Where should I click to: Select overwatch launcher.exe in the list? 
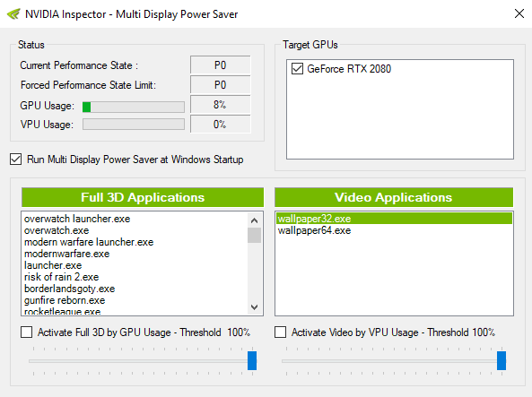click(77, 219)
